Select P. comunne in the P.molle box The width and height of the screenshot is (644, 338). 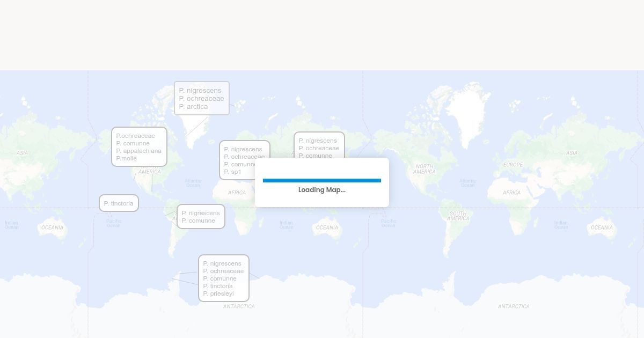click(x=133, y=143)
